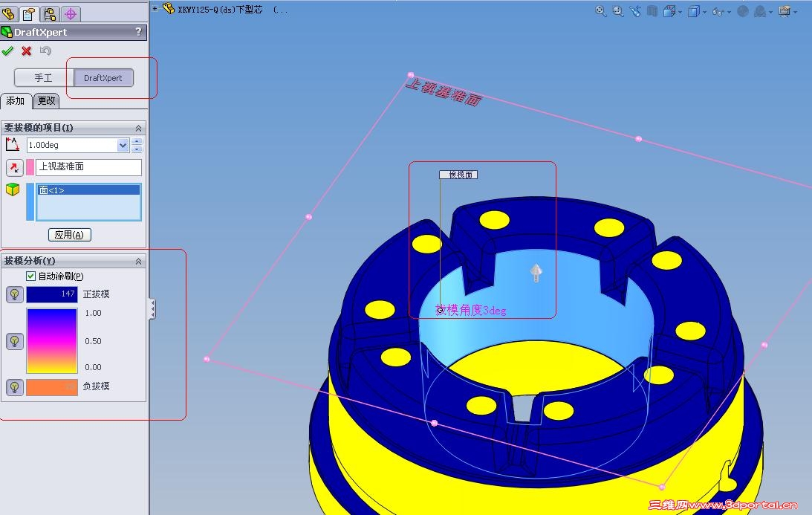Click the Hide/Show Items glasses icon
This screenshot has width=812, height=515.
click(x=718, y=11)
